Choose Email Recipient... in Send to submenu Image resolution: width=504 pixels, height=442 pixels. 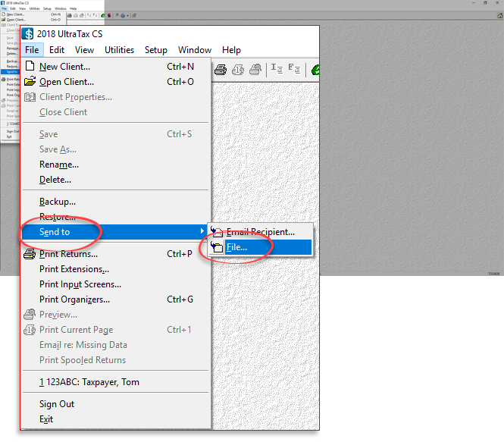pos(261,232)
